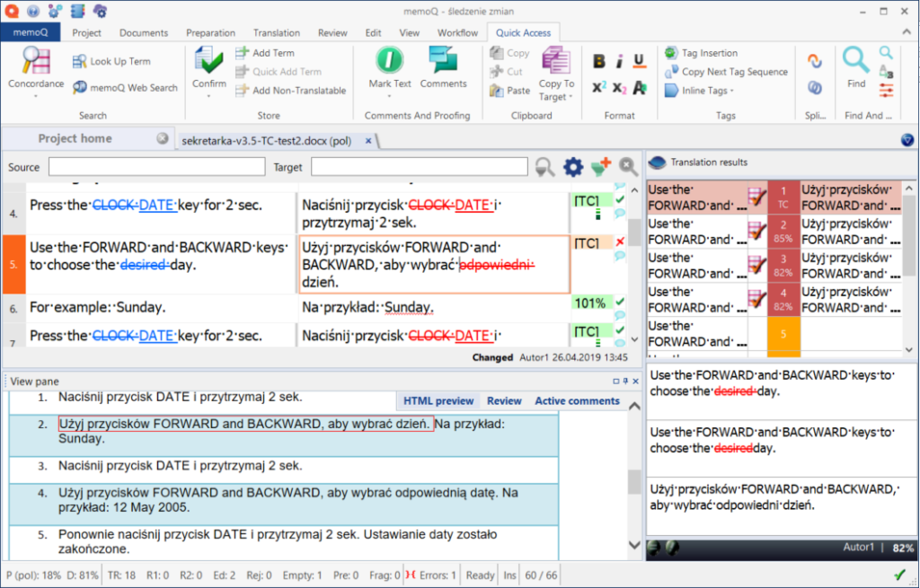
Task: Click the Tag Insertion icon
Action: pyautogui.click(x=671, y=53)
